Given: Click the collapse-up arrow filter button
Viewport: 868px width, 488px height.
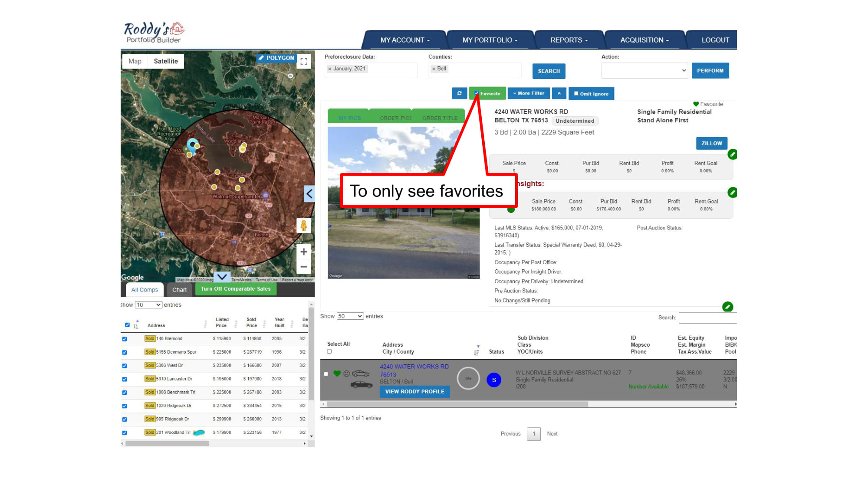Looking at the screenshot, I should click(559, 93).
